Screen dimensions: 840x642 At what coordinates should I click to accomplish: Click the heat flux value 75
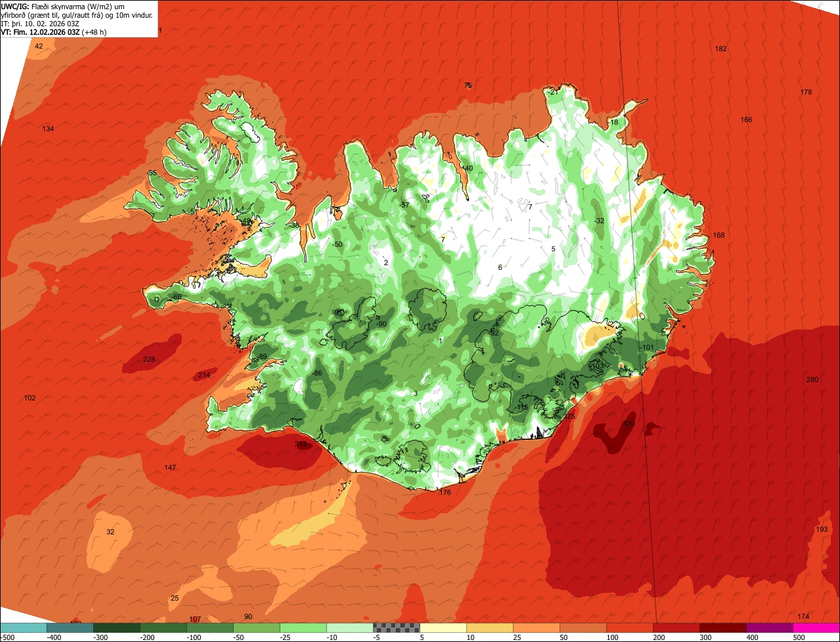468,85
